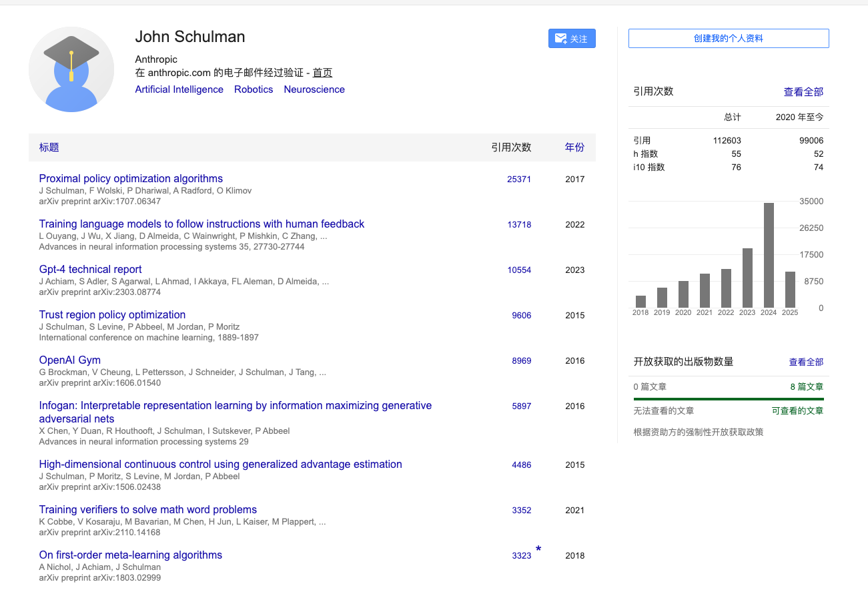868x590 pixels.
Task: Open the Infogan representation learning paper
Action: [236, 412]
